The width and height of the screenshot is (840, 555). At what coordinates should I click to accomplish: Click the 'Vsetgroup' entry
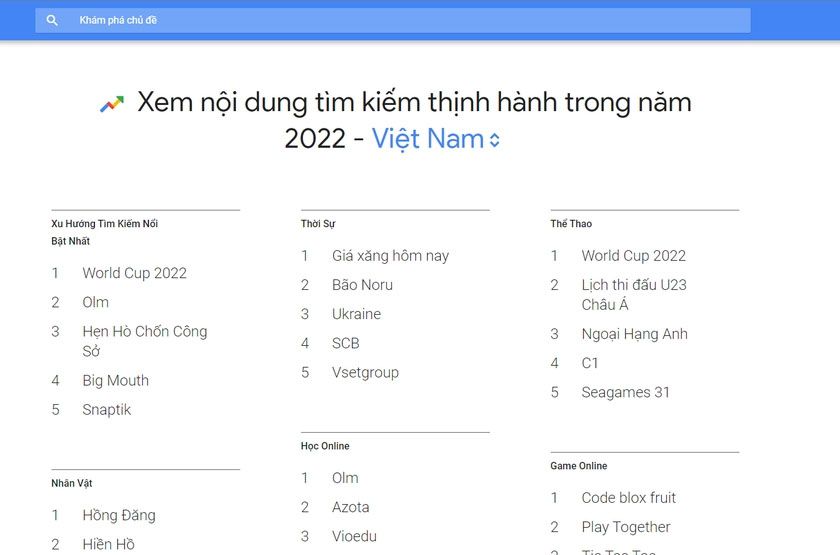point(365,372)
